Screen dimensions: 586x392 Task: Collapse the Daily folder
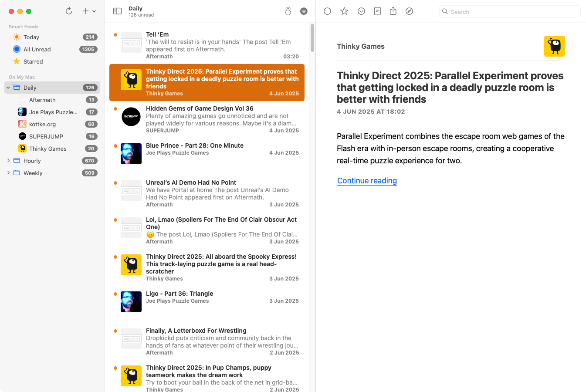point(8,88)
